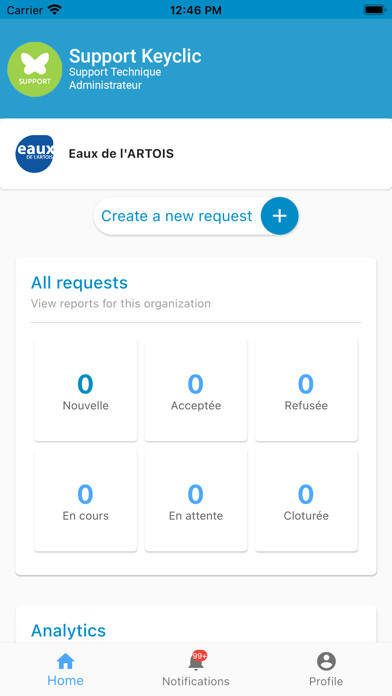This screenshot has height=696, width=392.
Task: Tap the blue plus circle icon
Action: tap(279, 216)
